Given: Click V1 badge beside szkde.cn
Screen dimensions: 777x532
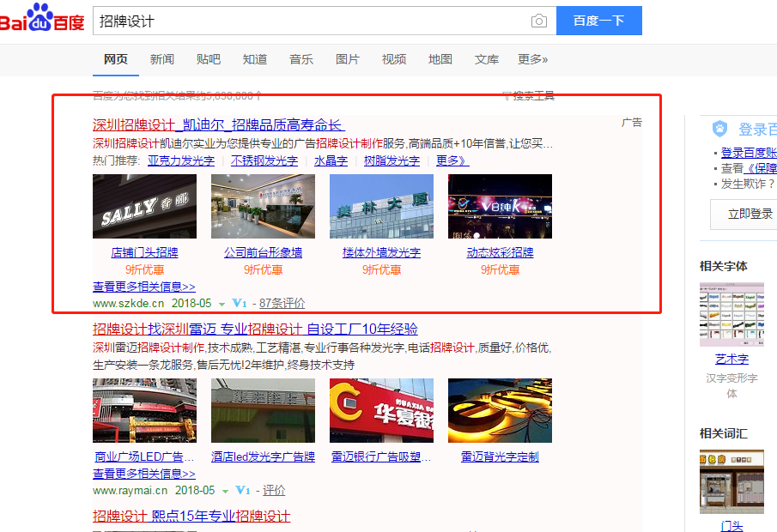Looking at the screenshot, I should [x=240, y=303].
